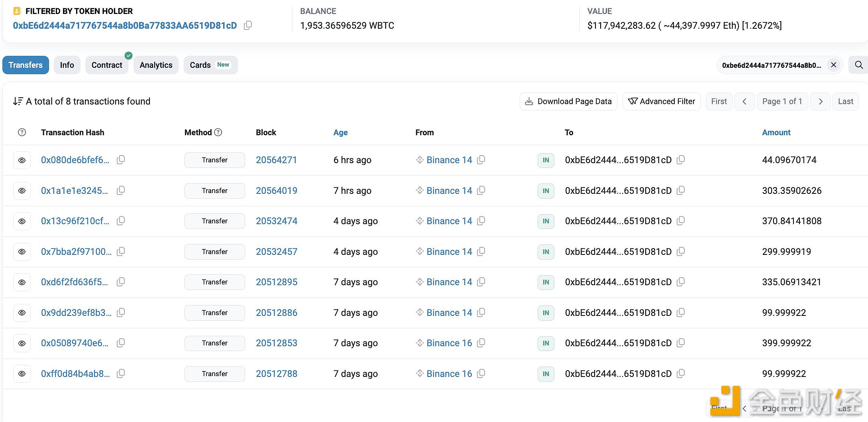
Task: Copy Binance 14 address in block 20564271 row
Action: [481, 160]
